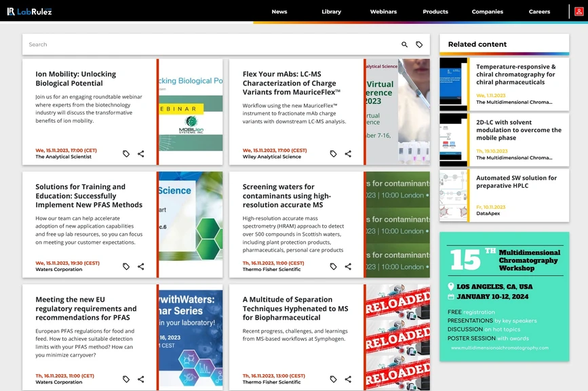
Task: Open the Companies menu
Action: point(488,12)
